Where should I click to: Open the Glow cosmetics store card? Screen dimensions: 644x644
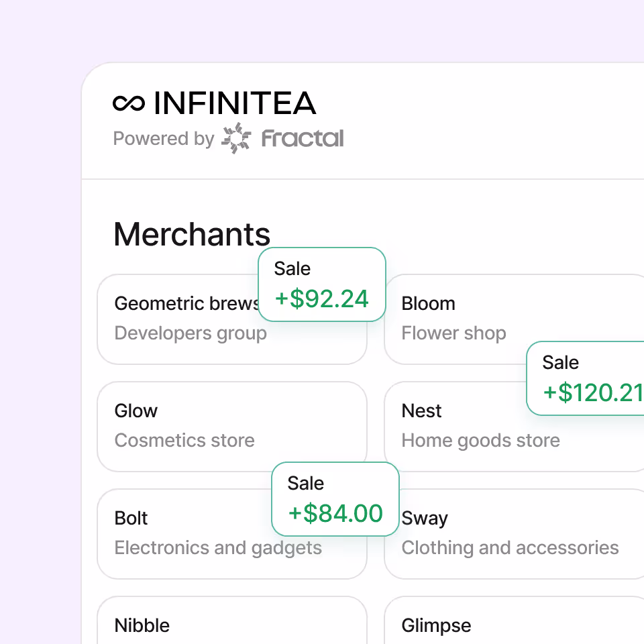tap(201, 425)
